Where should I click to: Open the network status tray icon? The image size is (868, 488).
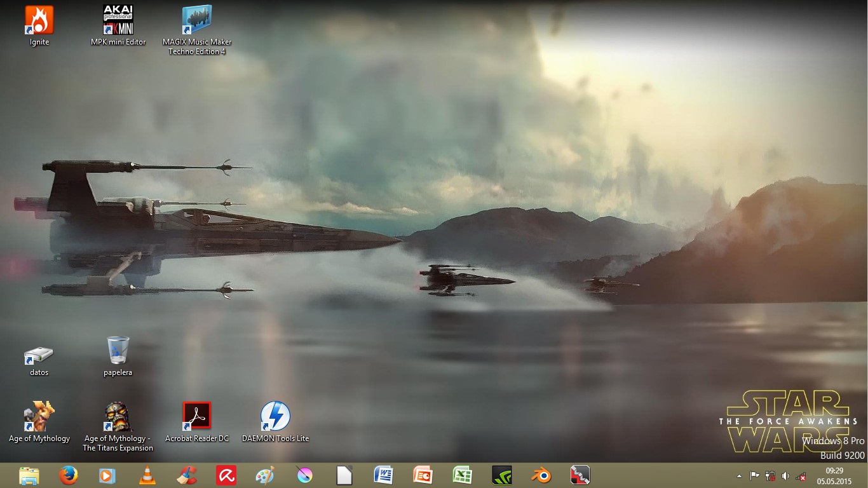pyautogui.click(x=801, y=476)
